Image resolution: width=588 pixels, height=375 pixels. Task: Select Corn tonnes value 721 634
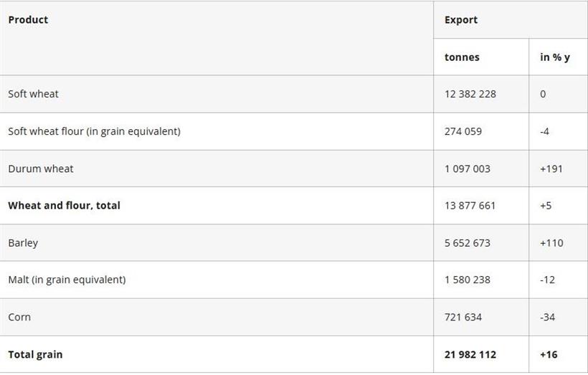pos(463,317)
